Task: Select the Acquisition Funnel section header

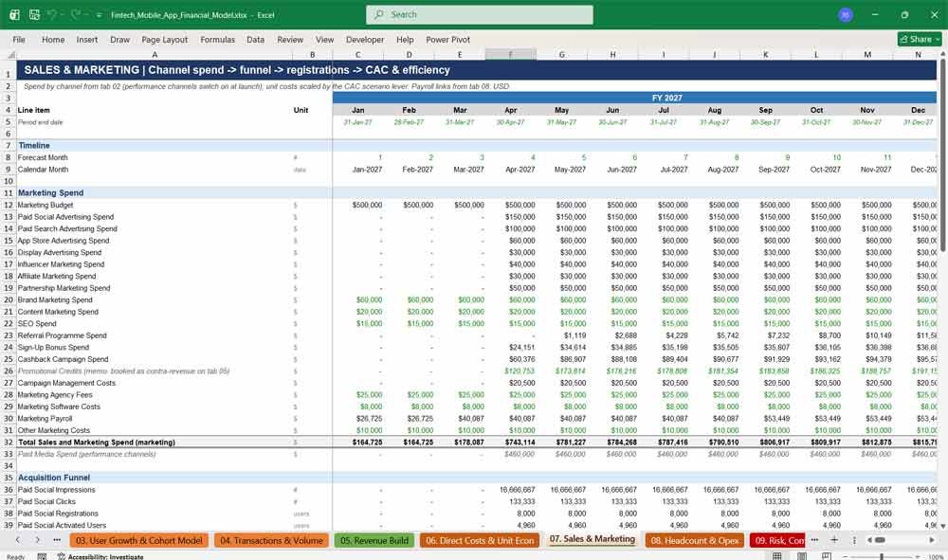Action: click(54, 478)
